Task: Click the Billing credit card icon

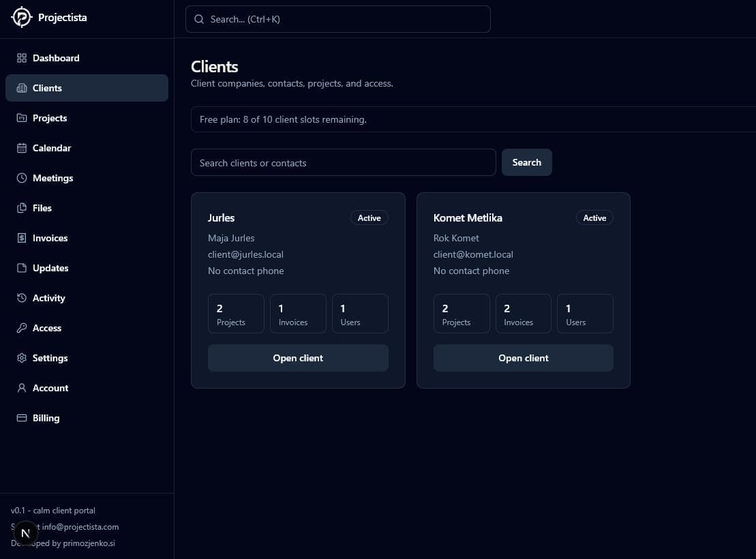Action: (x=22, y=418)
